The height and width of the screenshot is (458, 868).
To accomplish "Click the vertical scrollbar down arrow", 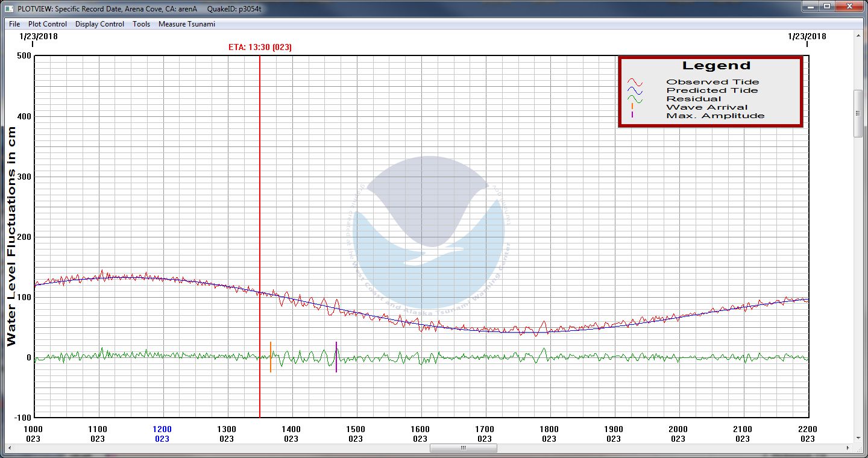I will click(x=858, y=438).
